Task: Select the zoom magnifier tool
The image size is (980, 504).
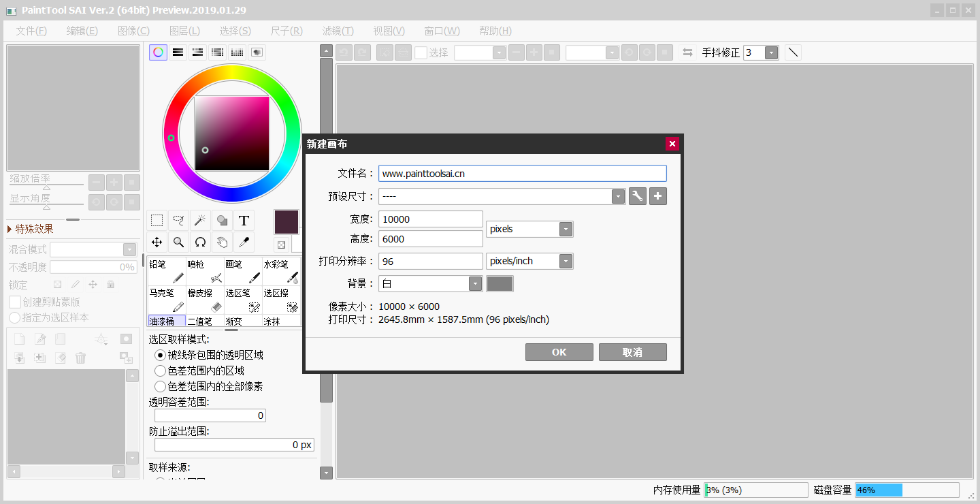Action: click(178, 242)
